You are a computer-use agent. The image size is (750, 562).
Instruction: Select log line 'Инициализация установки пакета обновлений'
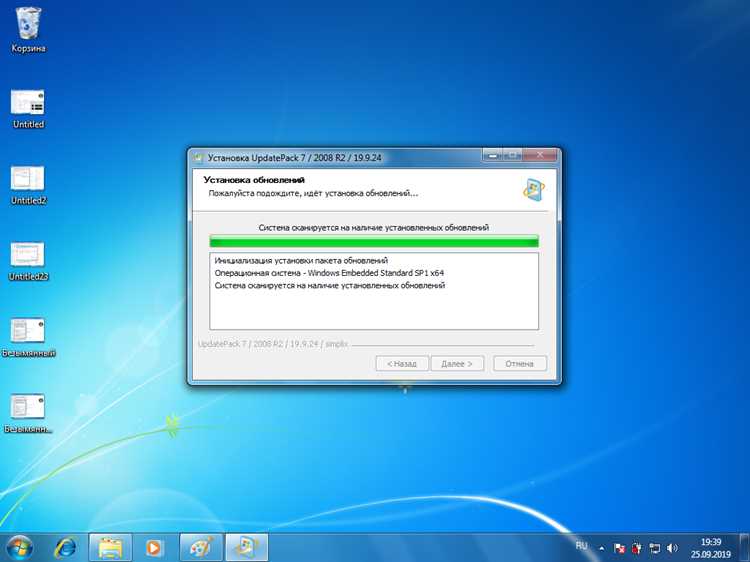[301, 261]
